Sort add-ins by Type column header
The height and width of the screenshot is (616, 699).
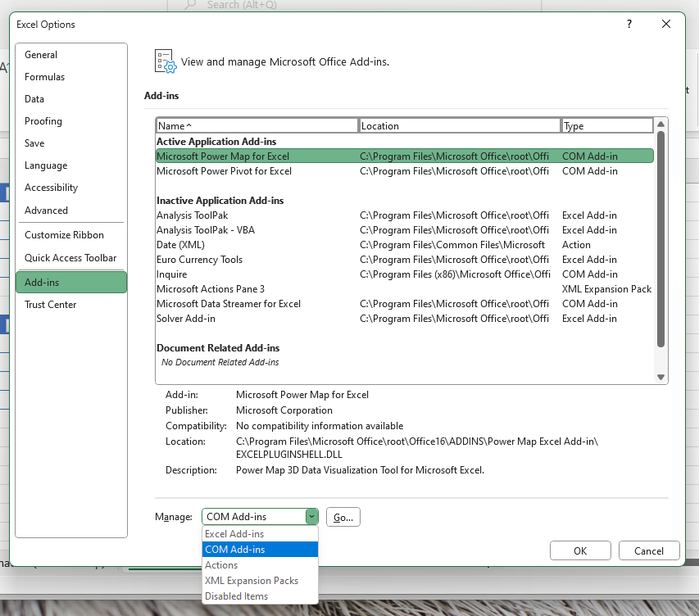607,125
